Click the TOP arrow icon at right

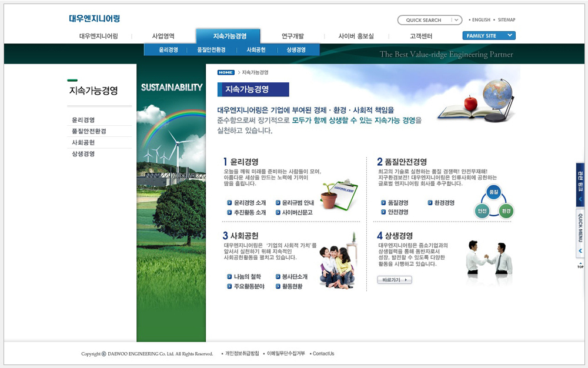(x=580, y=265)
